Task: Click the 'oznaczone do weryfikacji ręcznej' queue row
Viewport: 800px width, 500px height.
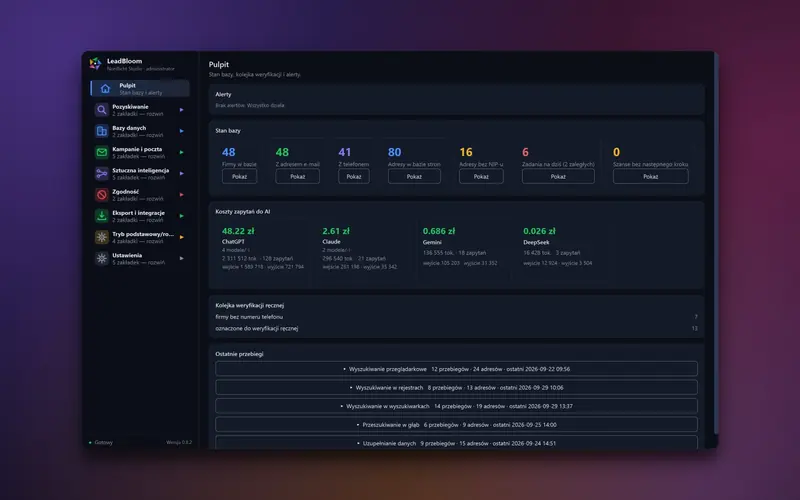Action: click(x=456, y=329)
